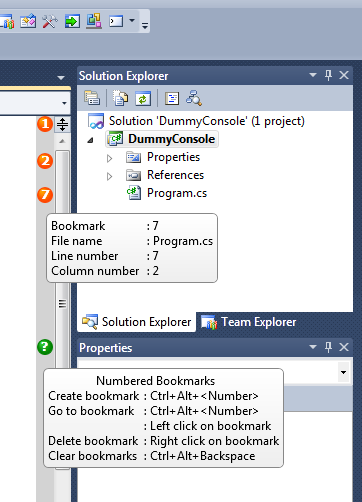Screen dimensions: 362x502
Task: Click the editor vertical scrollbar thumb grip
Action: pos(62,303)
